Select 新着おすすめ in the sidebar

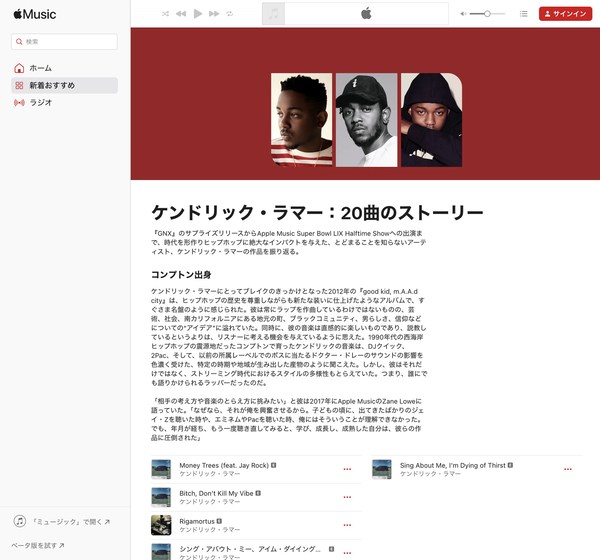pyautogui.click(x=64, y=85)
